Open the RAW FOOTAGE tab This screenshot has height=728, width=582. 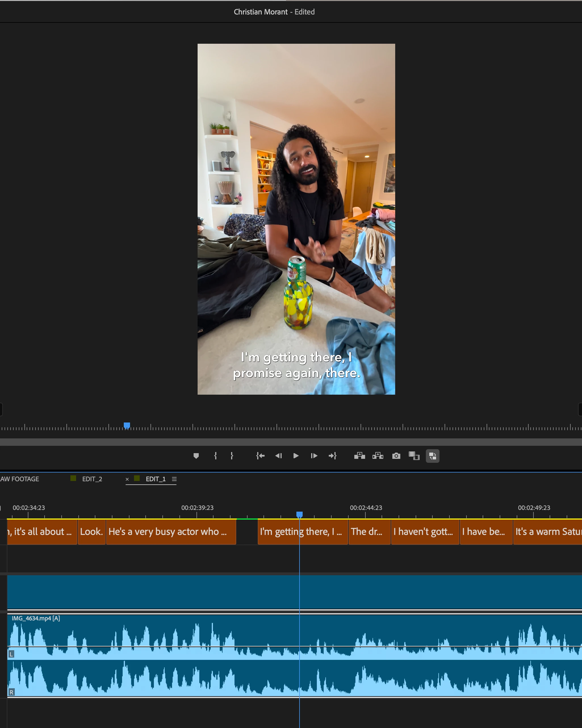pyautogui.click(x=20, y=479)
